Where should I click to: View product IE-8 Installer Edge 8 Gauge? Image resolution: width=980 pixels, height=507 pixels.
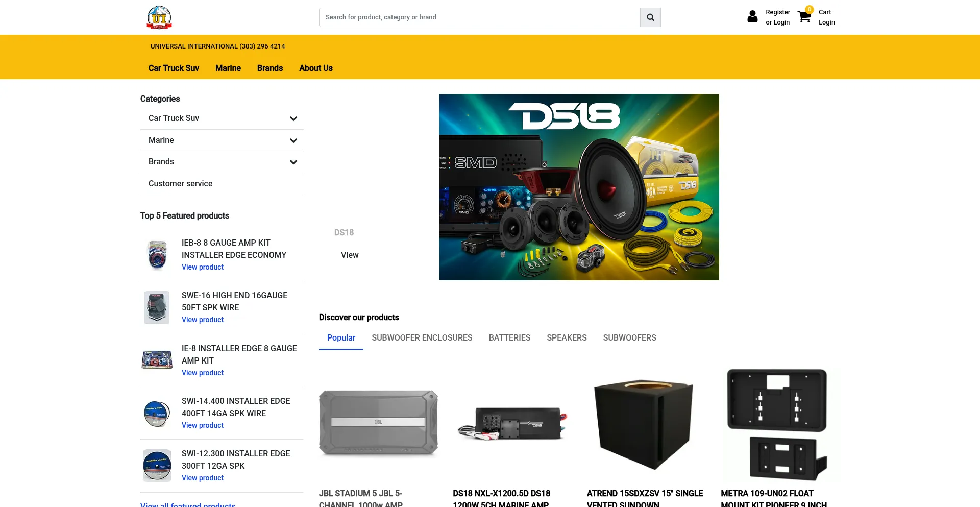pyautogui.click(x=203, y=373)
